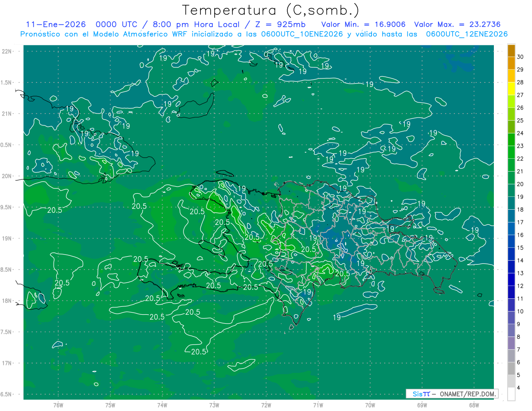
Task: Pick the yellow swatch between 27 and 28
Action: click(x=511, y=89)
